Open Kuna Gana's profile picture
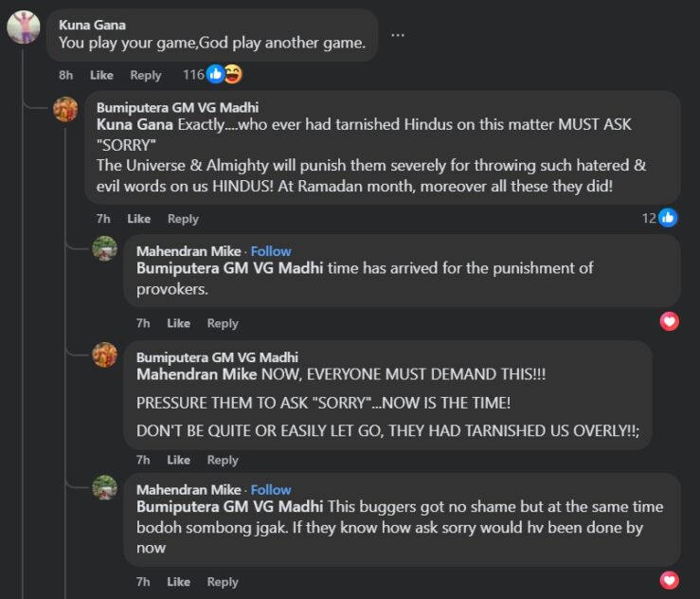Screen dimensions: 700x599 tap(24, 27)
